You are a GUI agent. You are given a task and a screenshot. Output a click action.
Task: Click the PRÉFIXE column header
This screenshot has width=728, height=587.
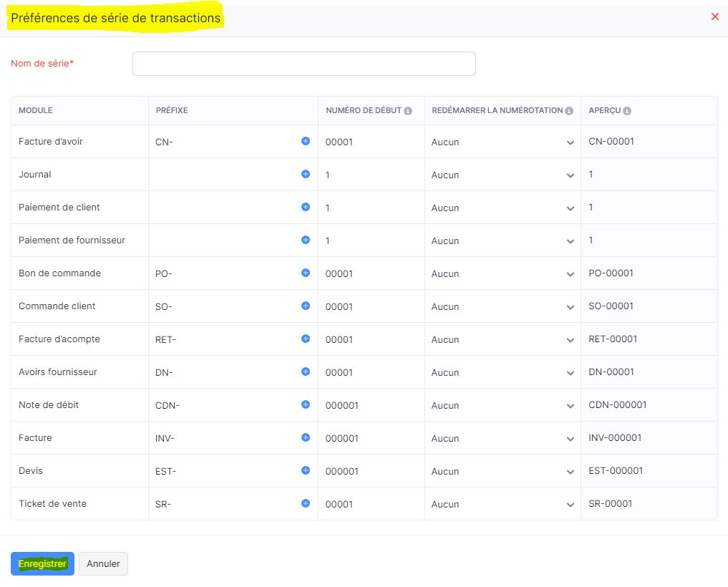[x=172, y=110]
